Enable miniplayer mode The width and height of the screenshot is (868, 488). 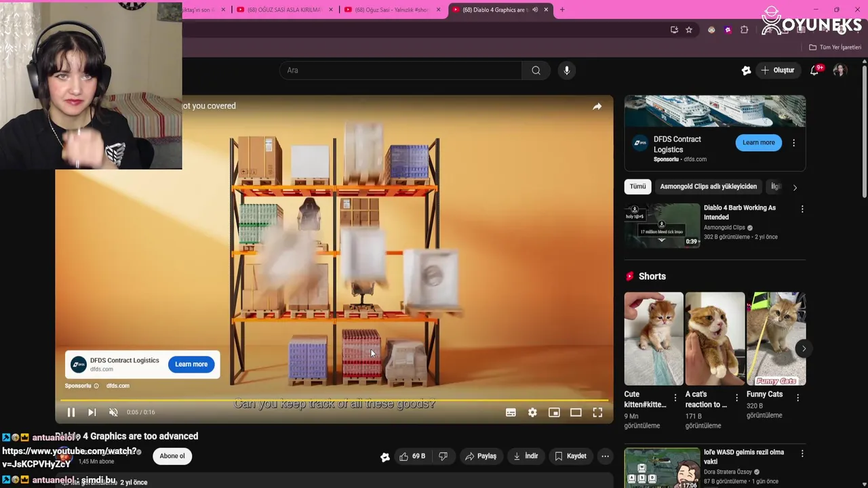(554, 412)
